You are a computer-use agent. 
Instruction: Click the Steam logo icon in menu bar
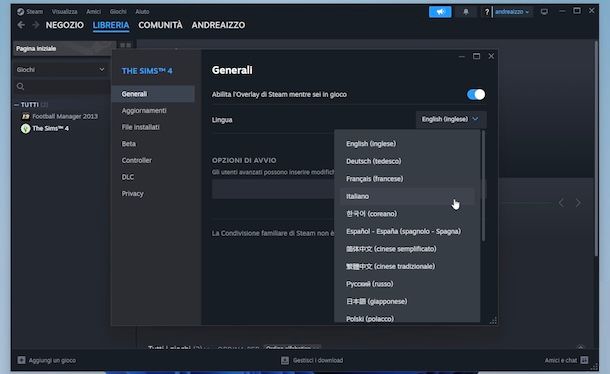tap(21, 12)
